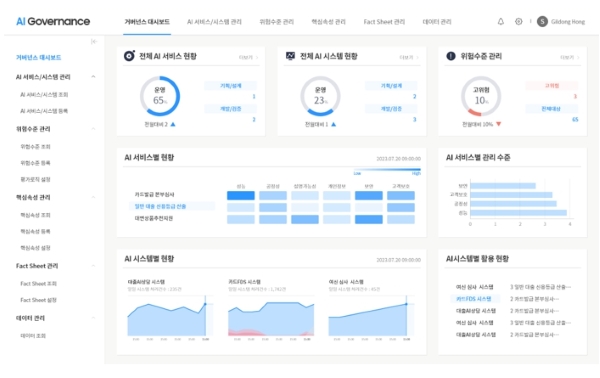600x378 pixels.
Task: Open the 데이터 관리 top tab
Action: pos(437,22)
